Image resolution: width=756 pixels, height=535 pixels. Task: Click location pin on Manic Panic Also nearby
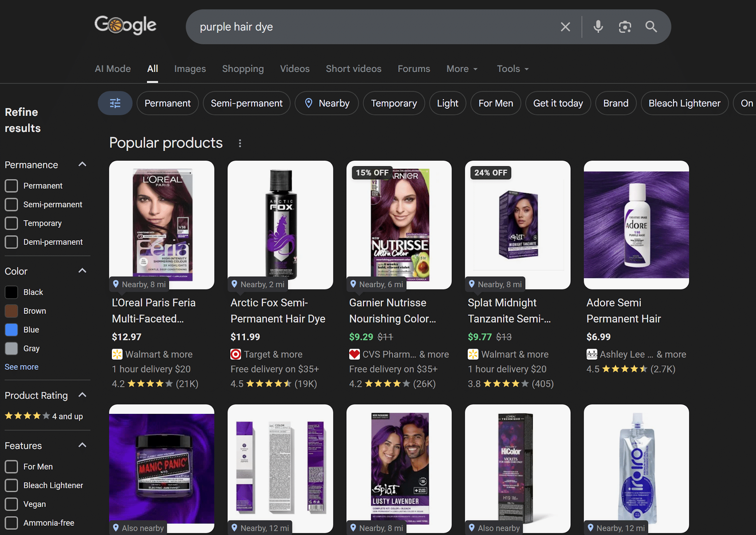point(116,528)
